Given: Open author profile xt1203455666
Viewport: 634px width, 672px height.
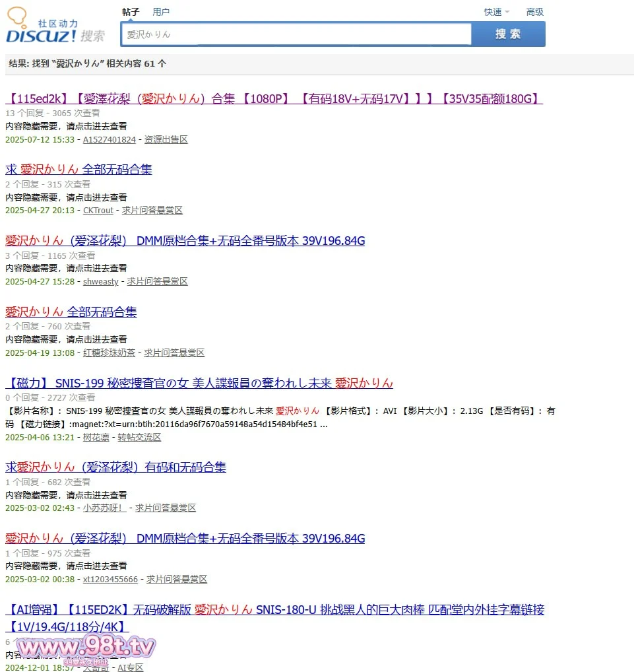Looking at the screenshot, I should tap(110, 580).
